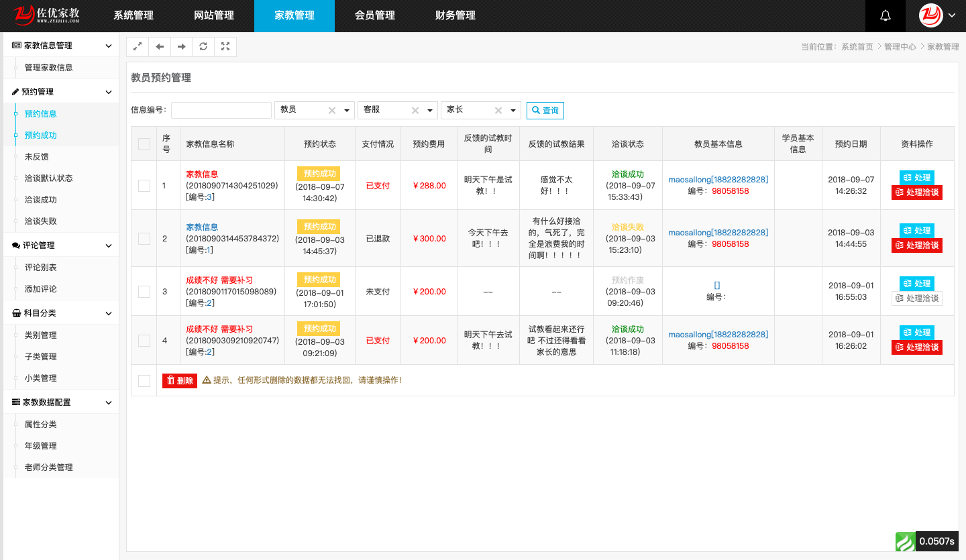
Task: Select the checkbox for row 3
Action: 144,292
